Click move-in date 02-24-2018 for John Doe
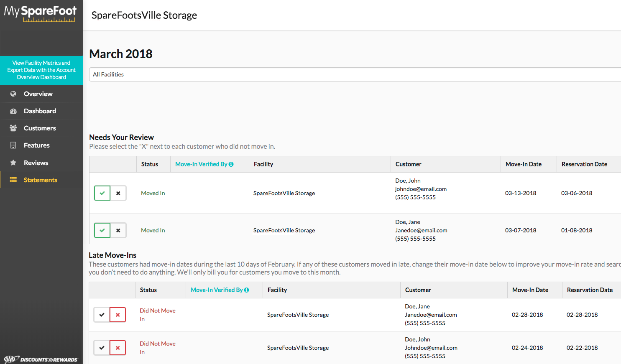The width and height of the screenshot is (621, 364). [x=527, y=348]
